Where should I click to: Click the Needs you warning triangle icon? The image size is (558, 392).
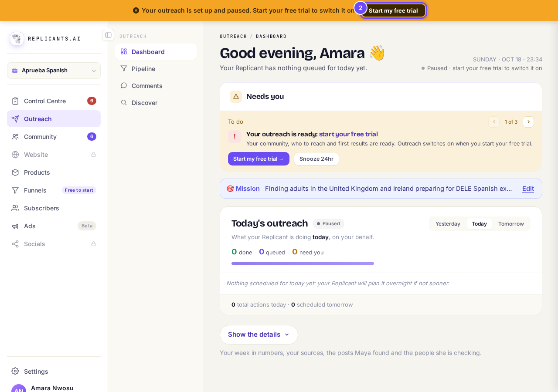[236, 96]
